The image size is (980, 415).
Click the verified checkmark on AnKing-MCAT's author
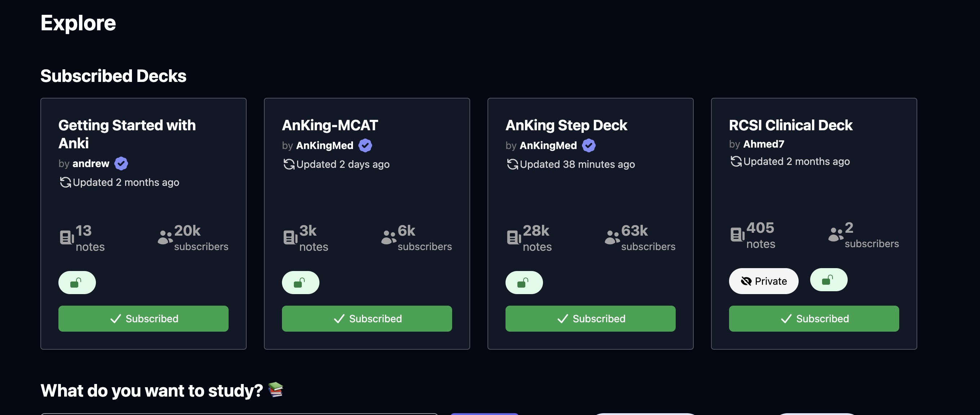point(365,145)
